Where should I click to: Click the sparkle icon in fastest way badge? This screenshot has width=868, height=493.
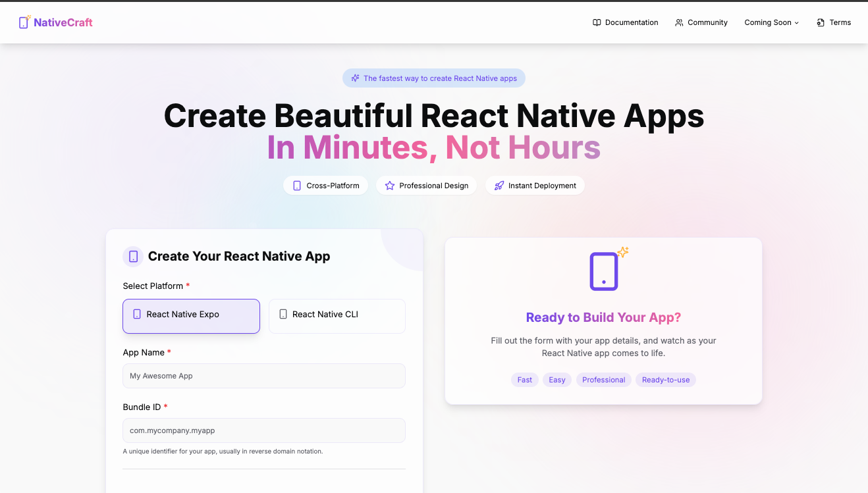coord(355,78)
